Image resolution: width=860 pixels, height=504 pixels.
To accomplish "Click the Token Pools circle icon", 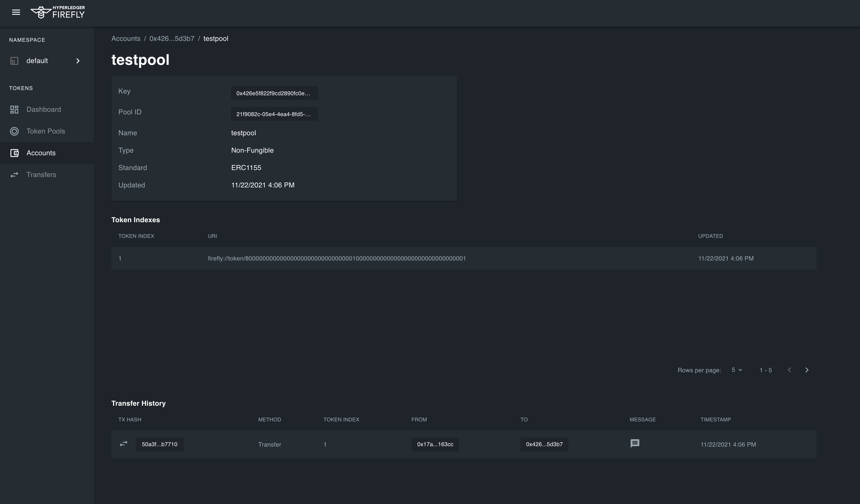I will [14, 131].
